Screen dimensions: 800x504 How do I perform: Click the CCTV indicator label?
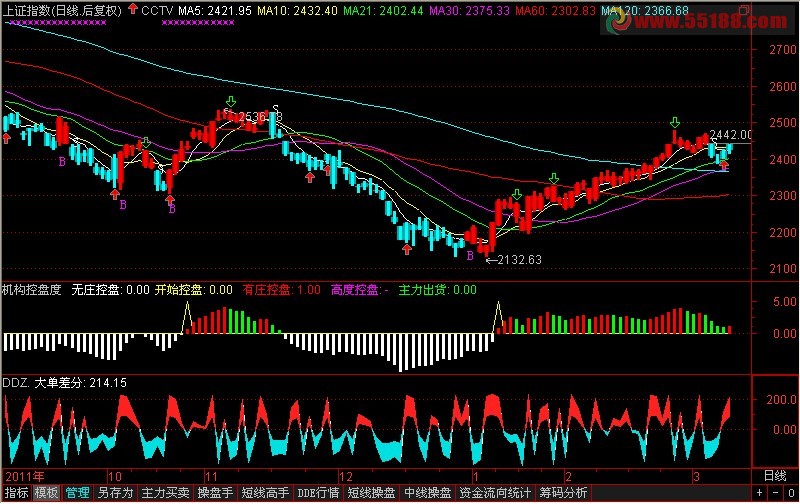[x=157, y=11]
